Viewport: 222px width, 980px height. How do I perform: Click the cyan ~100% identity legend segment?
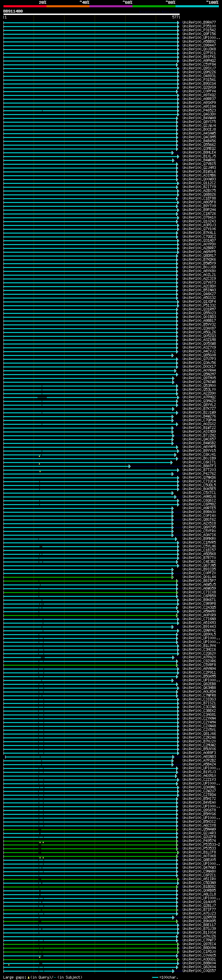tap(197, 6)
